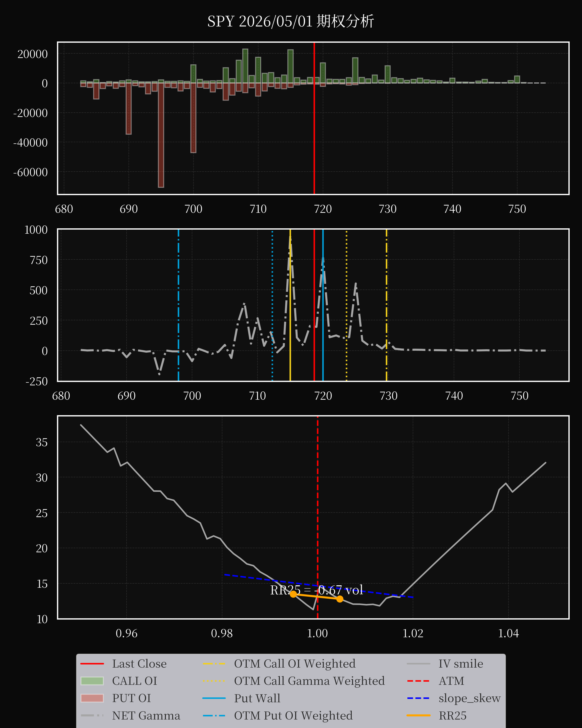Click the '1.02' x-axis label
This screenshot has width=582, height=728.
click(413, 633)
